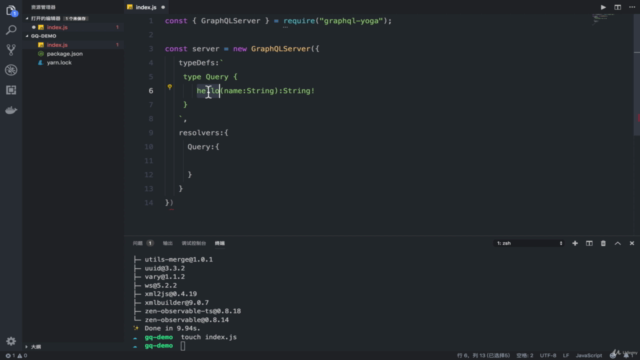This screenshot has width=640, height=360.
Task: Maximize the panel with the up chevron
Action: point(618,243)
